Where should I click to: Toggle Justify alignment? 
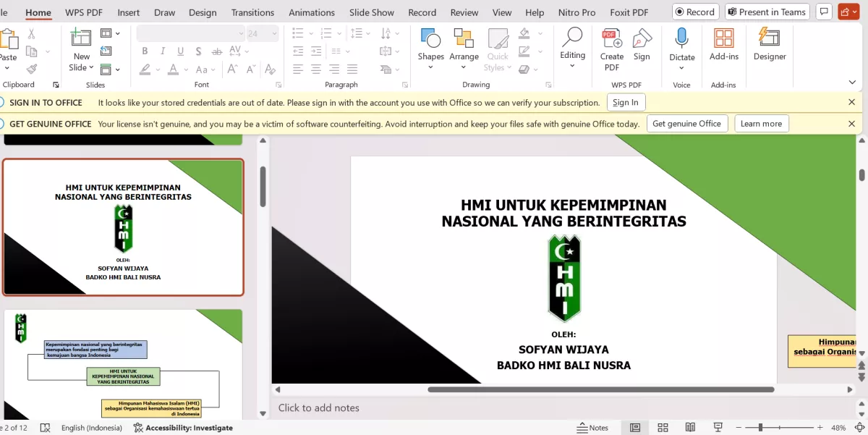[x=352, y=69]
